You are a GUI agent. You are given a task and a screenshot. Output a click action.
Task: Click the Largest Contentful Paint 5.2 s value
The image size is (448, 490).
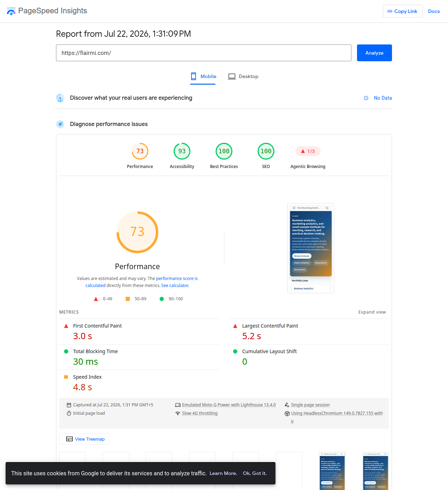point(252,336)
